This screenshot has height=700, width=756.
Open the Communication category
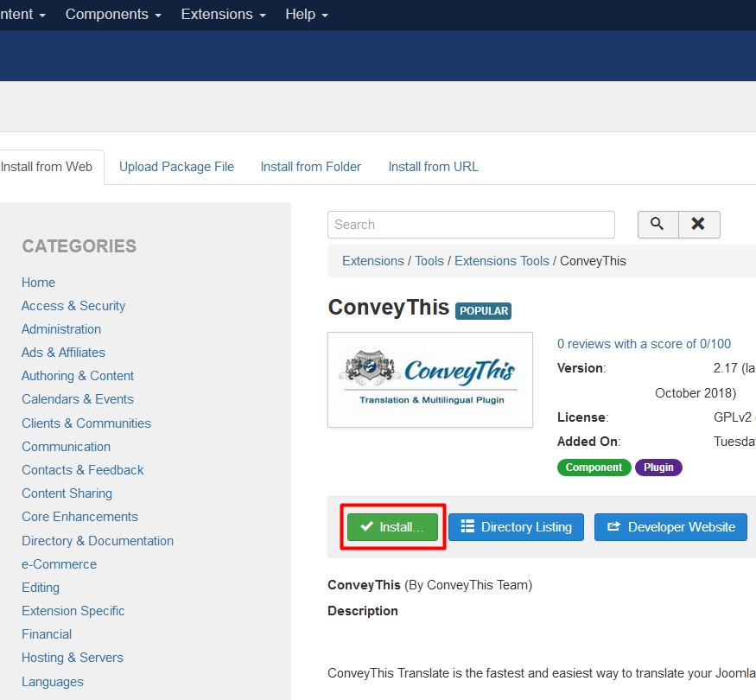[66, 447]
